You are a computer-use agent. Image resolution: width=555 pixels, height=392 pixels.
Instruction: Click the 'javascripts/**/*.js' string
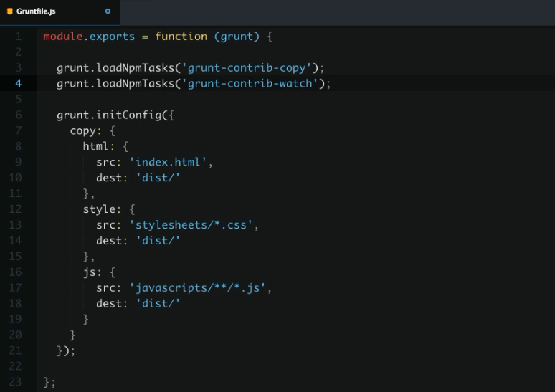pyautogui.click(x=197, y=288)
